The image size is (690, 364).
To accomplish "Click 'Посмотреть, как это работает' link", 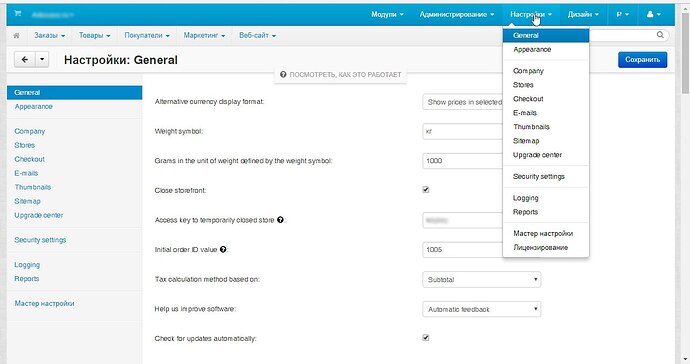I will pyautogui.click(x=341, y=74).
